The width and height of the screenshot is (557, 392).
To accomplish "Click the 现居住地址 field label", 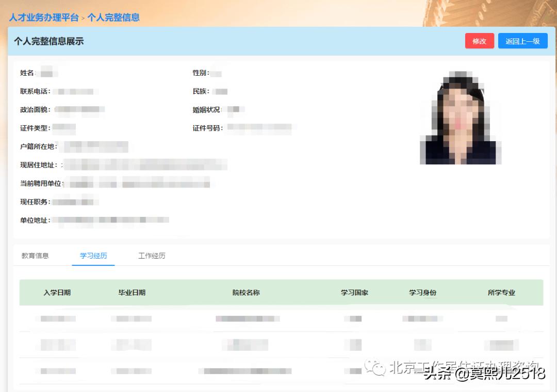I will (38, 165).
